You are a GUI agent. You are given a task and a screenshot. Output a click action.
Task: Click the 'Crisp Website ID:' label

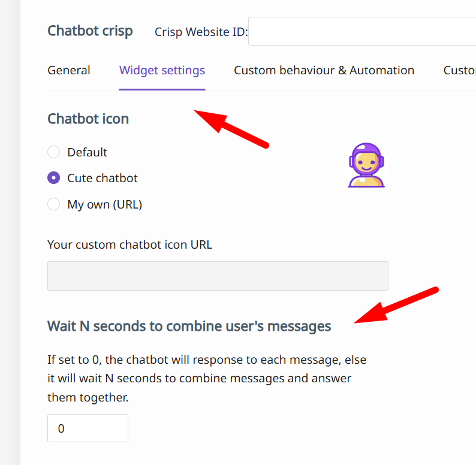[201, 32]
